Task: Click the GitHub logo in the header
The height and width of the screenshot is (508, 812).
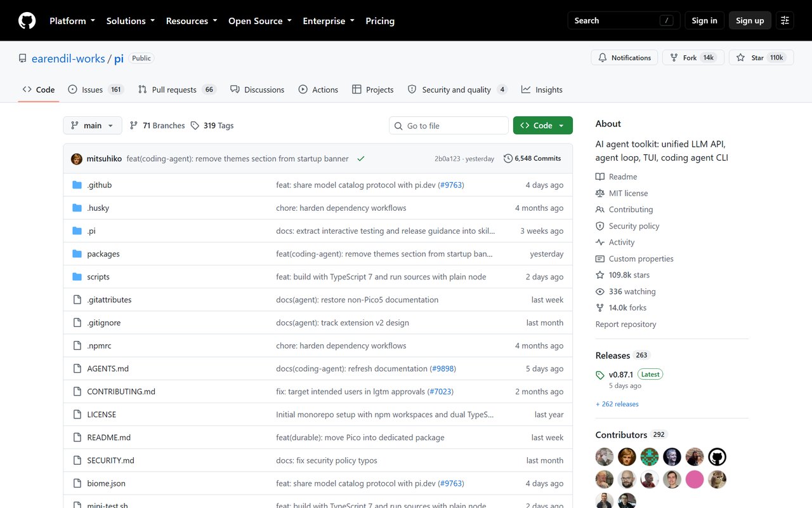Action: (27, 21)
